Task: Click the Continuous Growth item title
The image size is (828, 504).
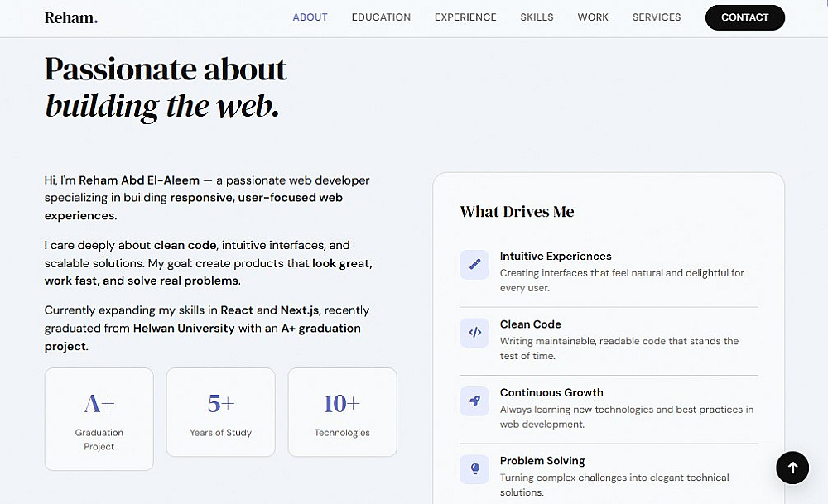Action: pos(551,393)
